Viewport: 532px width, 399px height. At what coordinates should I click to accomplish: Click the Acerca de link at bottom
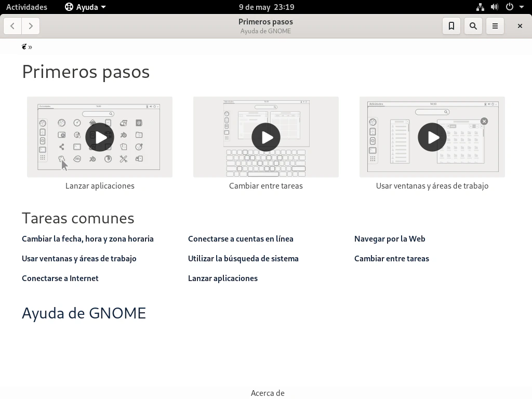point(268,393)
